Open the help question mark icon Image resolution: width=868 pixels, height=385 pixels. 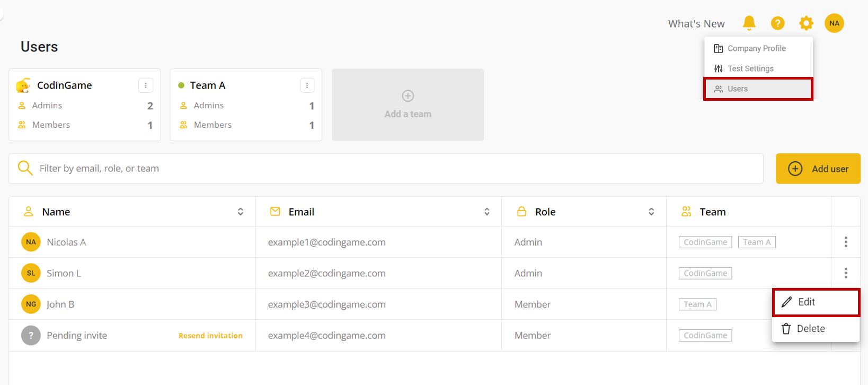pos(777,23)
